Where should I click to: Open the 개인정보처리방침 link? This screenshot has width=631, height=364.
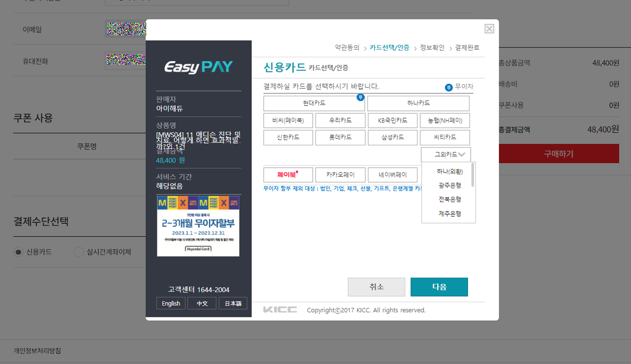click(x=37, y=351)
